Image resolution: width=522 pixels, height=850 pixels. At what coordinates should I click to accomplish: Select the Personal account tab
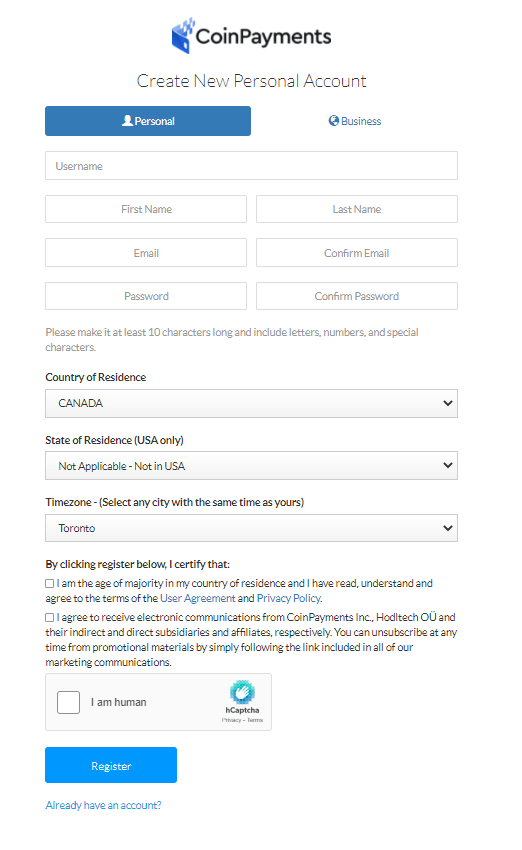click(x=148, y=121)
